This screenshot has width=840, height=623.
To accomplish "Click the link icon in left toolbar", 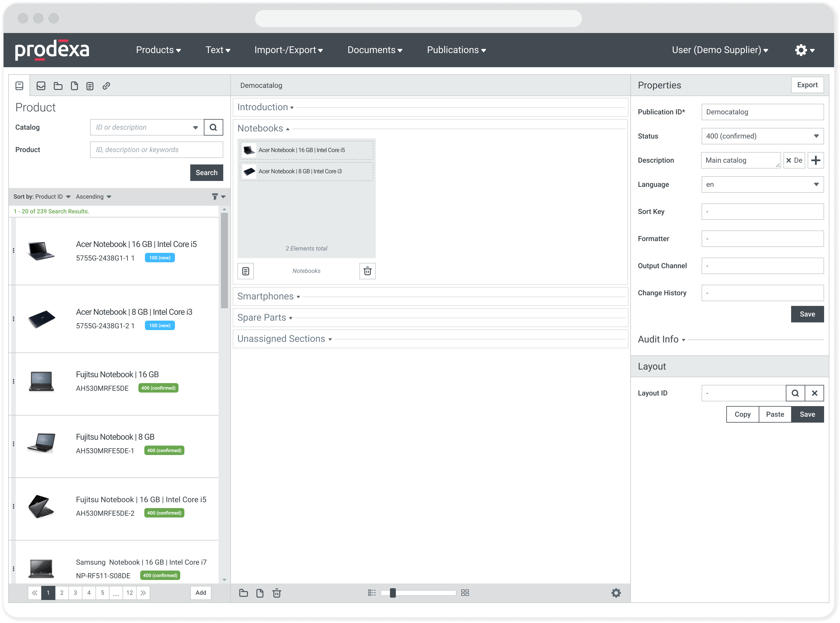I will point(106,86).
